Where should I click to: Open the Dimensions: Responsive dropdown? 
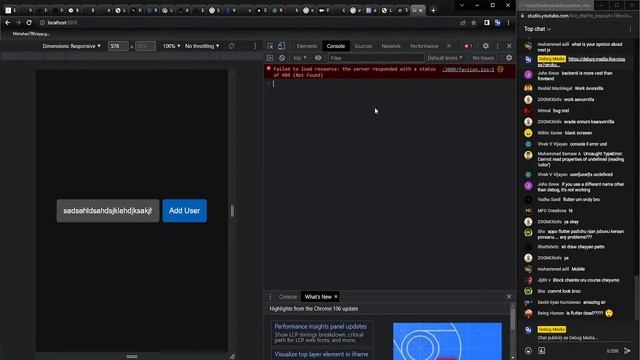[x=71, y=46]
